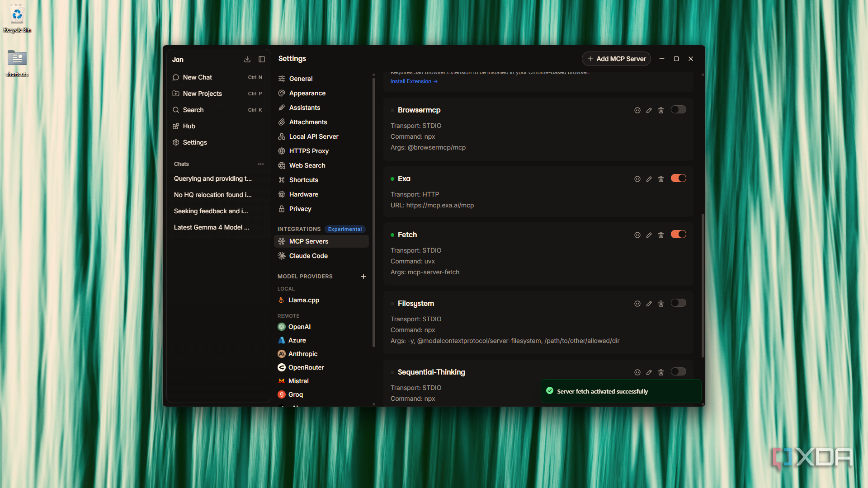
Task: View Browsermcp server details icon
Action: pos(637,110)
